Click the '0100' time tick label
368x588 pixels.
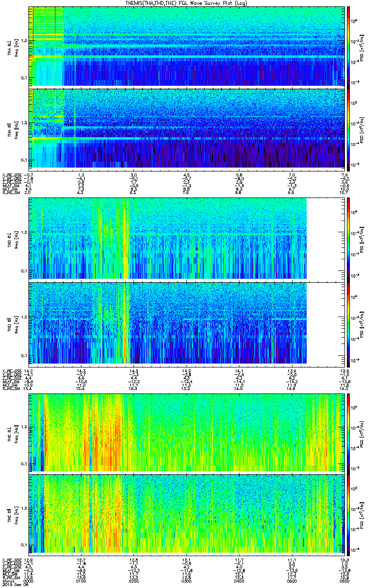click(81, 580)
